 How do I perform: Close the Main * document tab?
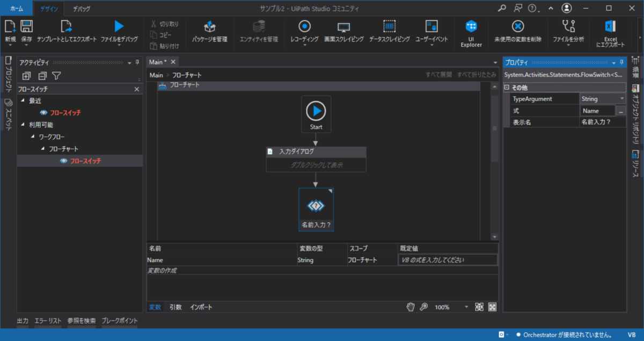173,62
